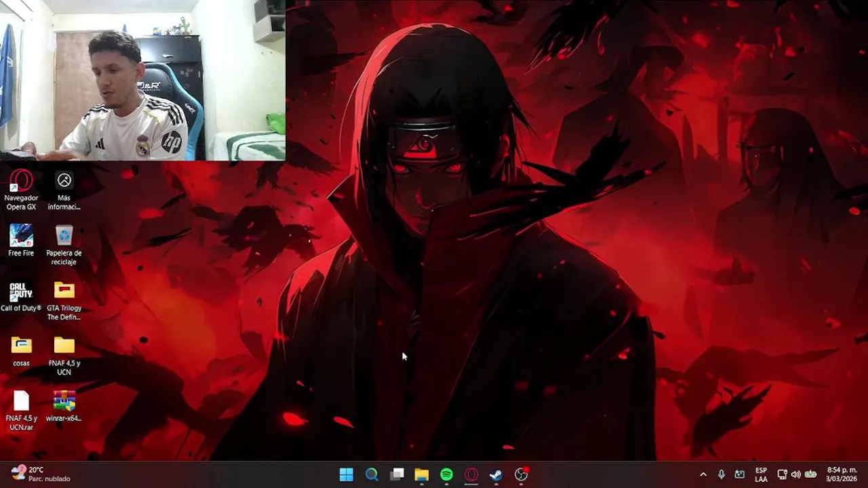
Task: Select the GTA Trilogy The Definitive folder icon
Action: point(64,301)
